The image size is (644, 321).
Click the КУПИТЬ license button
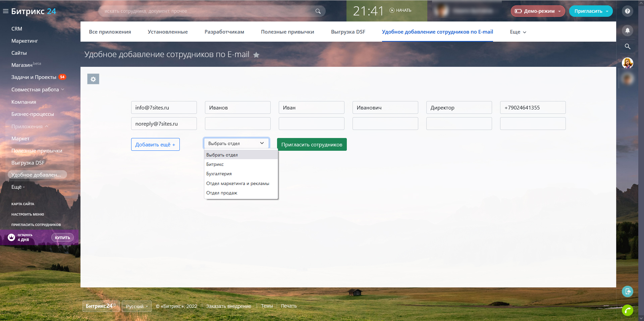click(x=62, y=237)
